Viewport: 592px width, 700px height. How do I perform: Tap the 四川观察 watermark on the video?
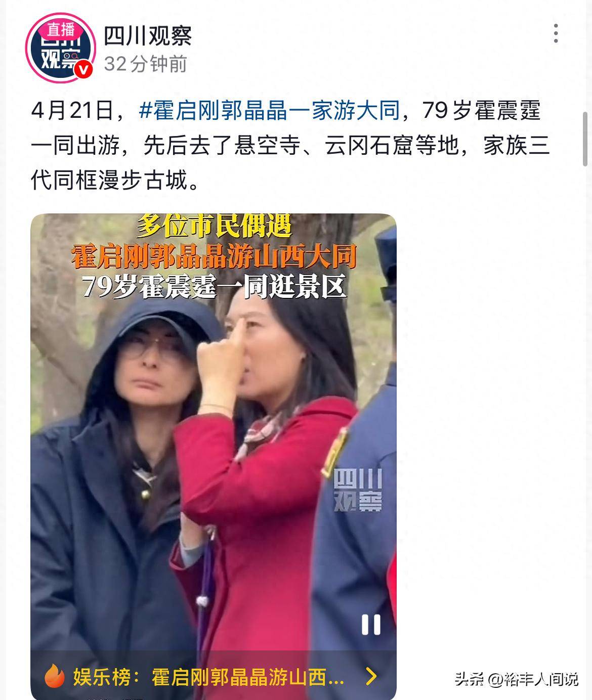tap(358, 490)
